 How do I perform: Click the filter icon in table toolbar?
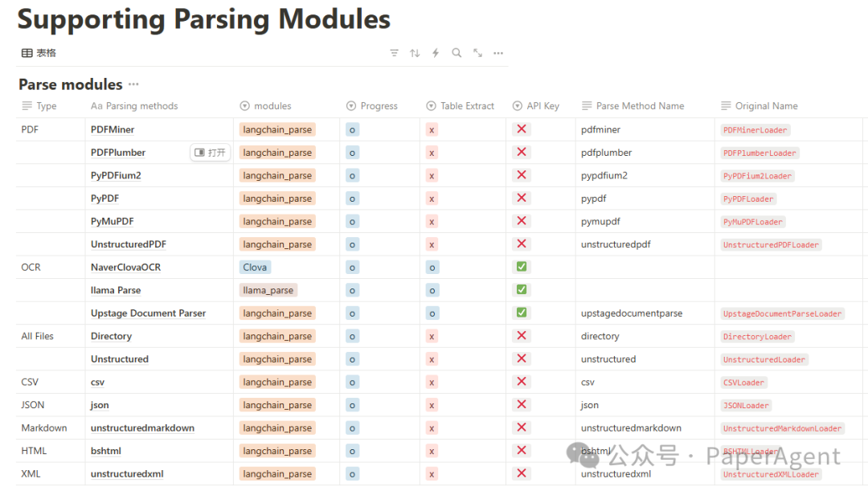coord(394,53)
